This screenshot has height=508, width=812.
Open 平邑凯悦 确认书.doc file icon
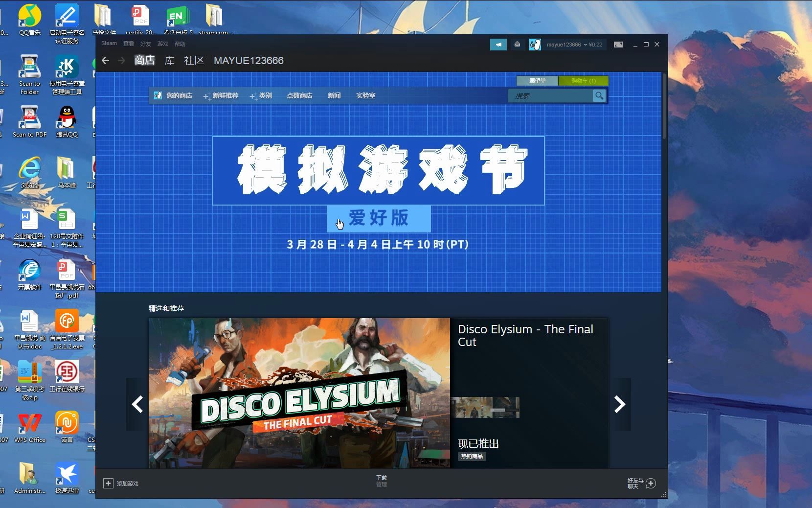coord(30,329)
